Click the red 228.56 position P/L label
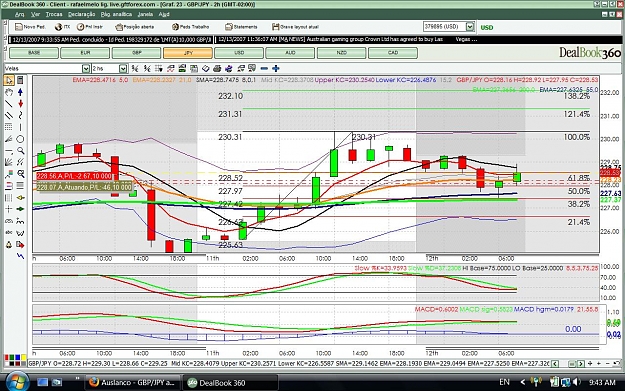Viewport: 625px width, 391px height. [74, 176]
